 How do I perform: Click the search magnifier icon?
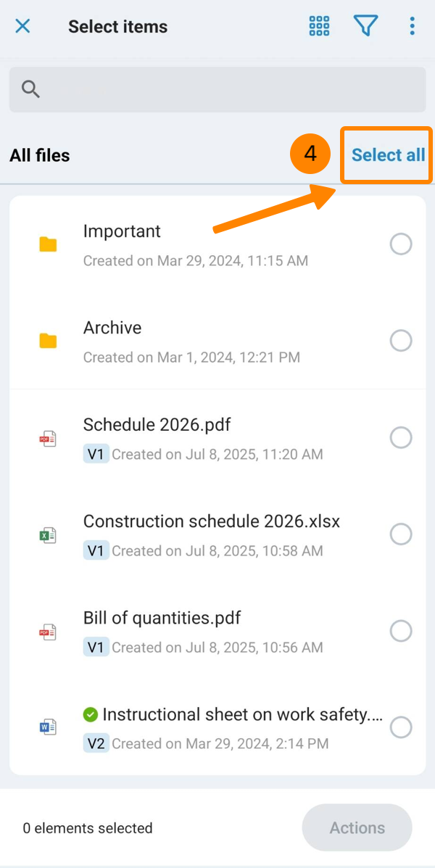tap(30, 89)
